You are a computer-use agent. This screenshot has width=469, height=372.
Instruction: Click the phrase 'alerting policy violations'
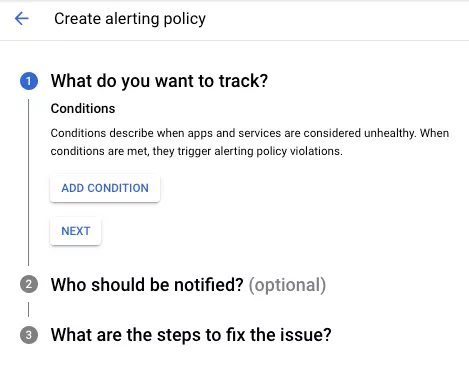tap(278, 151)
